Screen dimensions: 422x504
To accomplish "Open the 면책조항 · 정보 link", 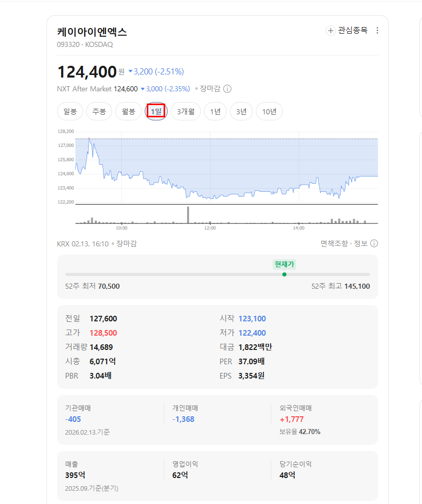I will 344,244.
